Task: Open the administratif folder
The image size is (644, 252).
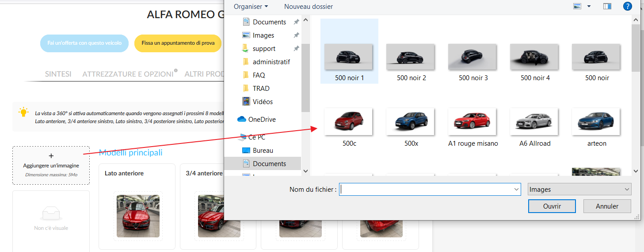Action: click(x=271, y=62)
